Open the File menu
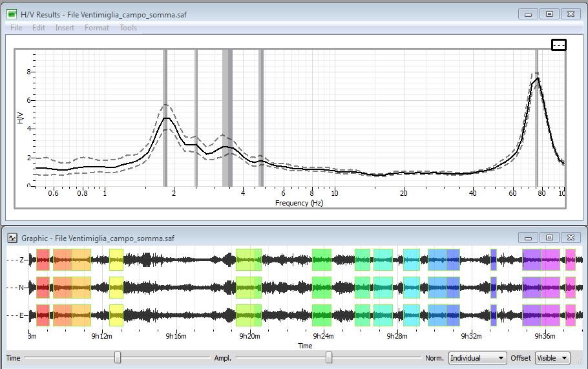Viewport: 588px width, 369px height. [x=16, y=28]
